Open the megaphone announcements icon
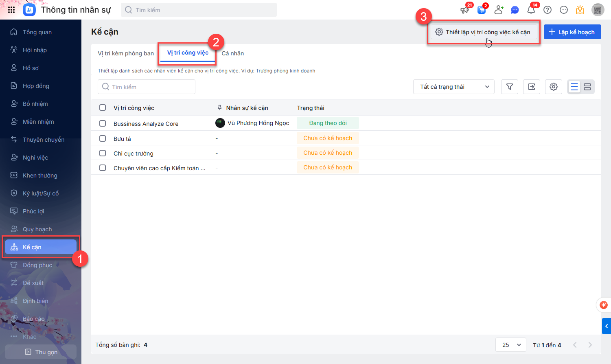The width and height of the screenshot is (611, 364). pyautogui.click(x=464, y=10)
